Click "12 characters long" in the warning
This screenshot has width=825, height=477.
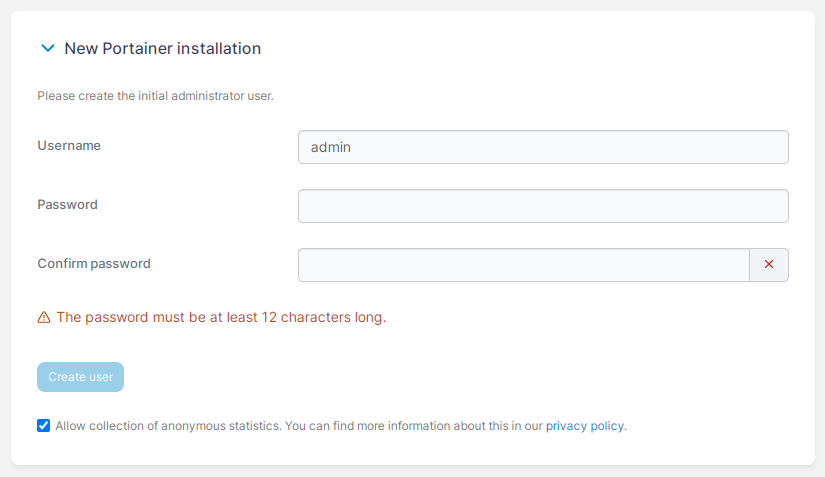click(323, 318)
